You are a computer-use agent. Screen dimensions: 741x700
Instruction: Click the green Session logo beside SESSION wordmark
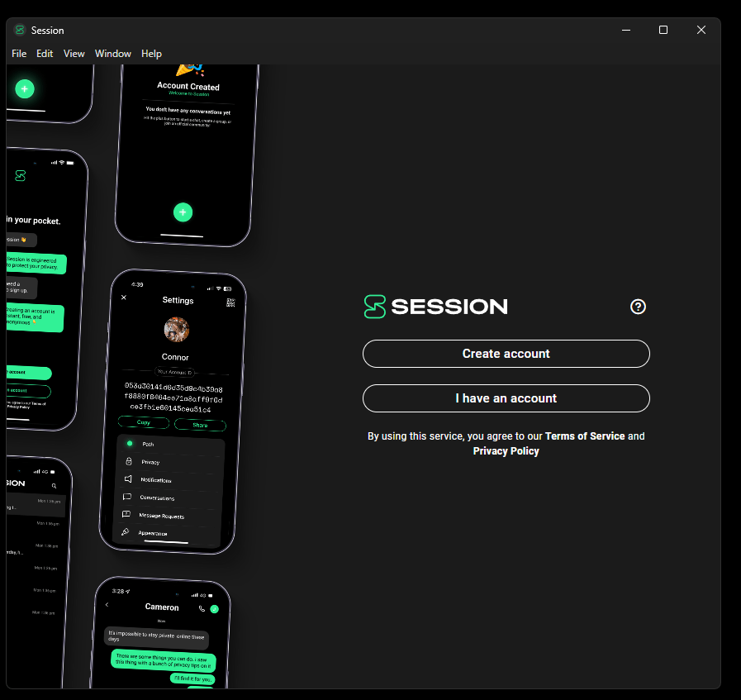pos(375,307)
